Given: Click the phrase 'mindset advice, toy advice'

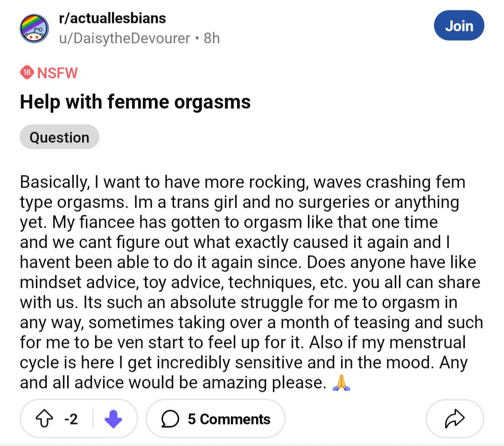Looking at the screenshot, I should [x=122, y=282].
